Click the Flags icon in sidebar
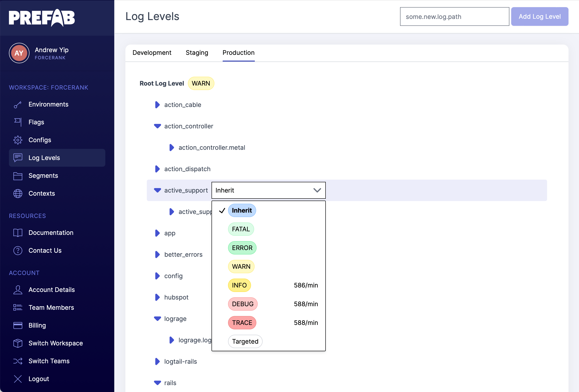 click(x=18, y=122)
